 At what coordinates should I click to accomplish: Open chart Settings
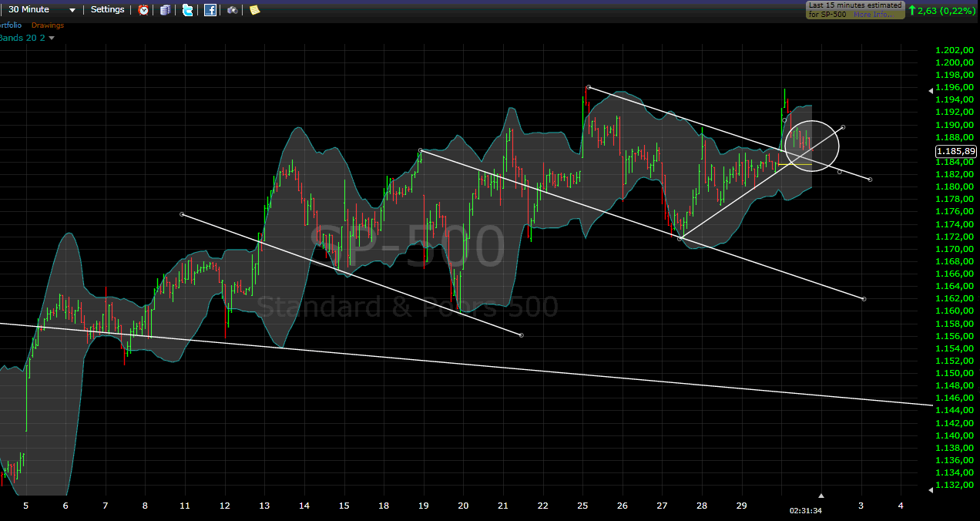(107, 10)
